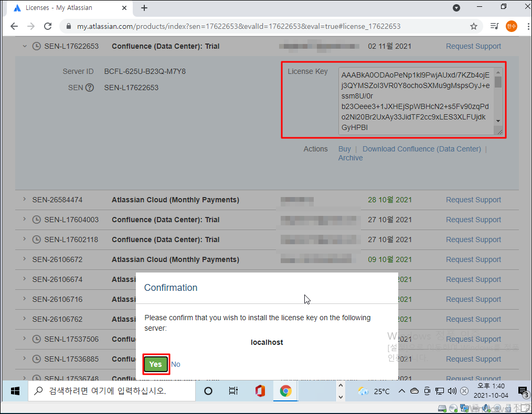Click the Chrome tab search dropdown circle
The width and height of the screenshot is (532, 414).
[x=456, y=8]
